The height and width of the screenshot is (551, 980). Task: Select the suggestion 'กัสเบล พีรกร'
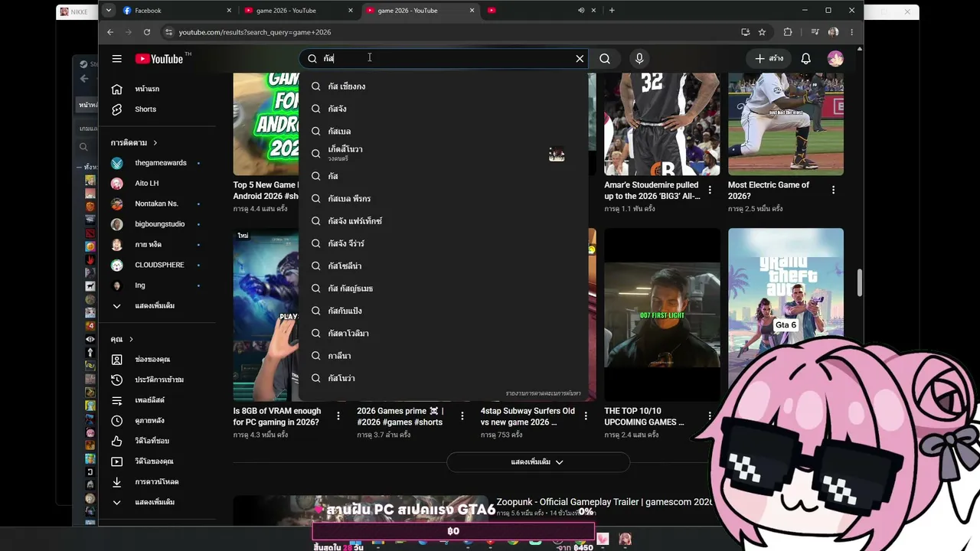[444, 199]
